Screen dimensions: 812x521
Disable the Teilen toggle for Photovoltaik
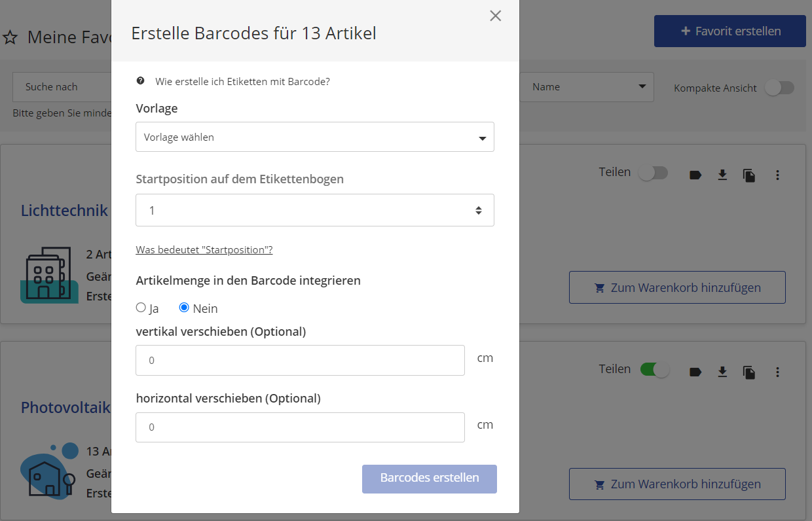click(x=653, y=369)
